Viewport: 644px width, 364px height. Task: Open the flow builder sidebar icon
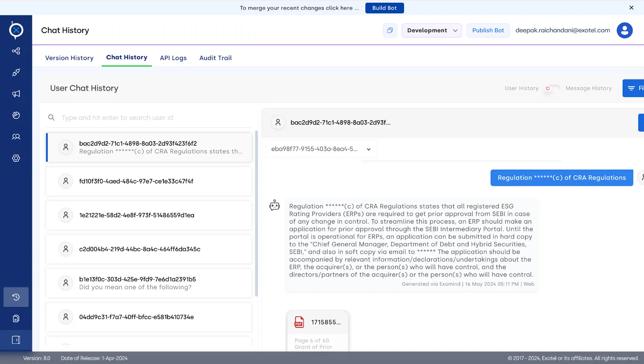click(16, 51)
